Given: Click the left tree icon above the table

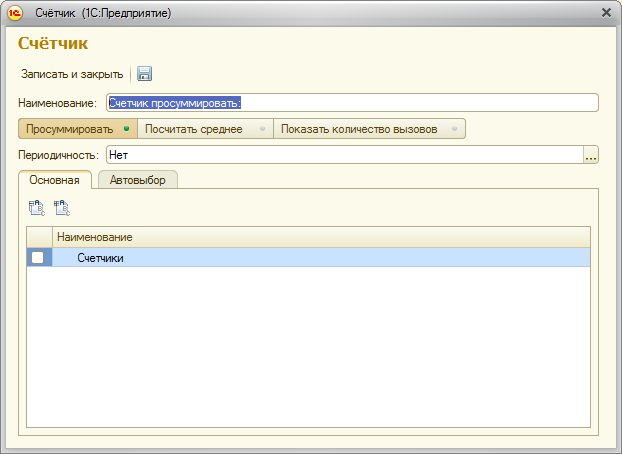Looking at the screenshot, I should [x=36, y=208].
